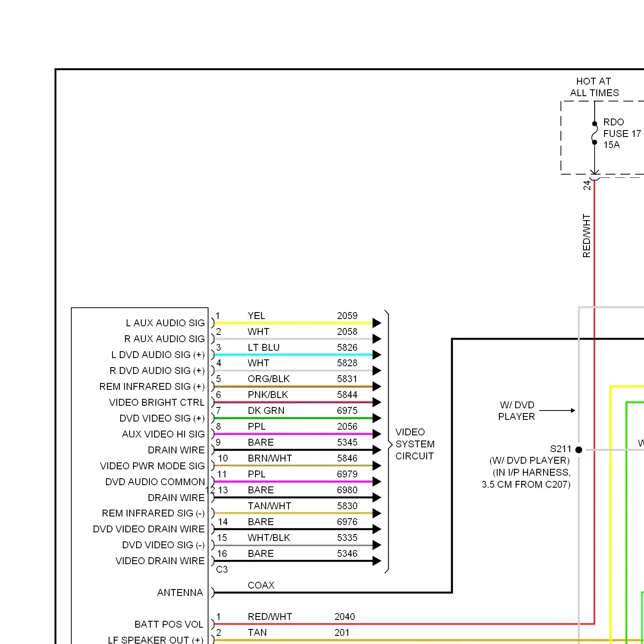644x644 pixels.
Task: Select circuit number 2040
Action: (345, 617)
